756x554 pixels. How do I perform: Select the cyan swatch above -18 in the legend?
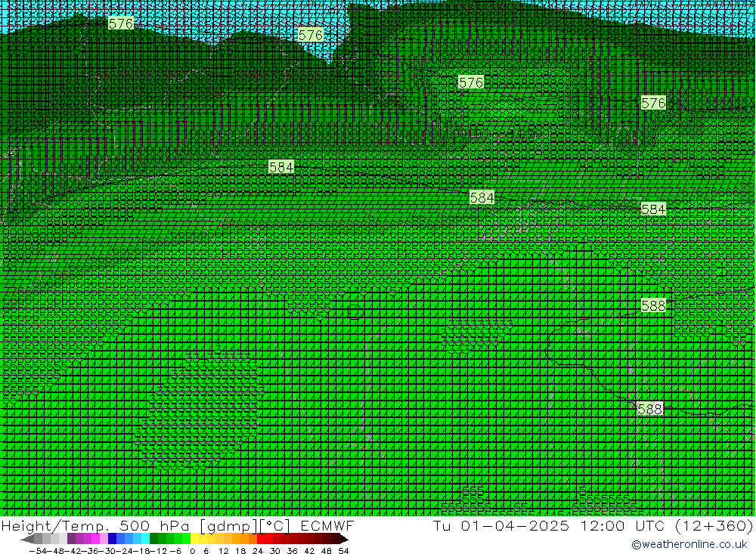(145, 539)
